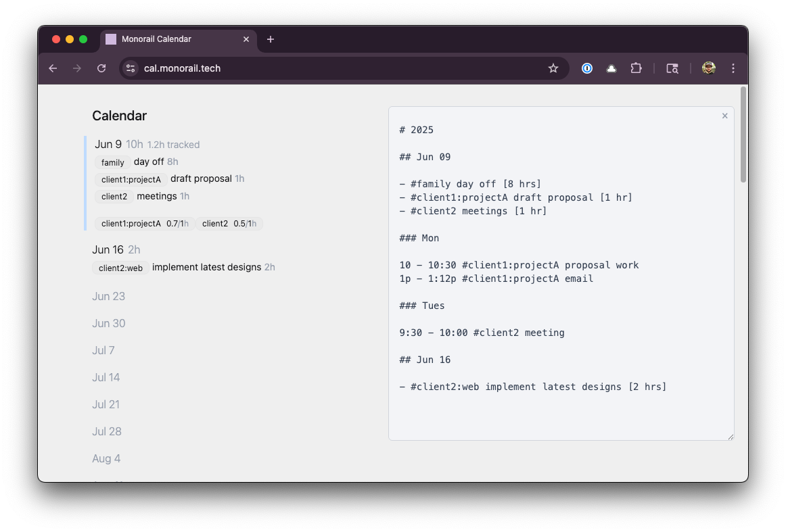Click the family tag chip
The image size is (786, 532).
[113, 162]
